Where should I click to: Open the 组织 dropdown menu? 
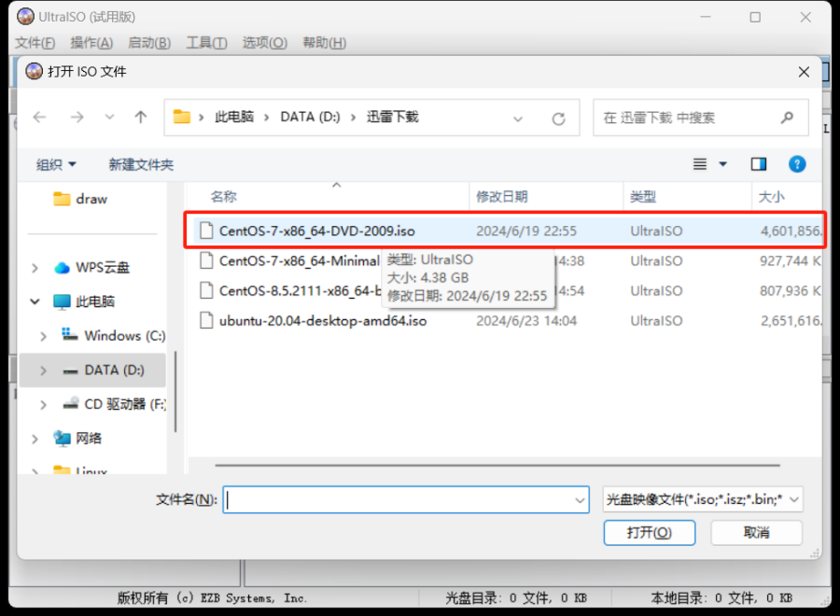[56, 164]
